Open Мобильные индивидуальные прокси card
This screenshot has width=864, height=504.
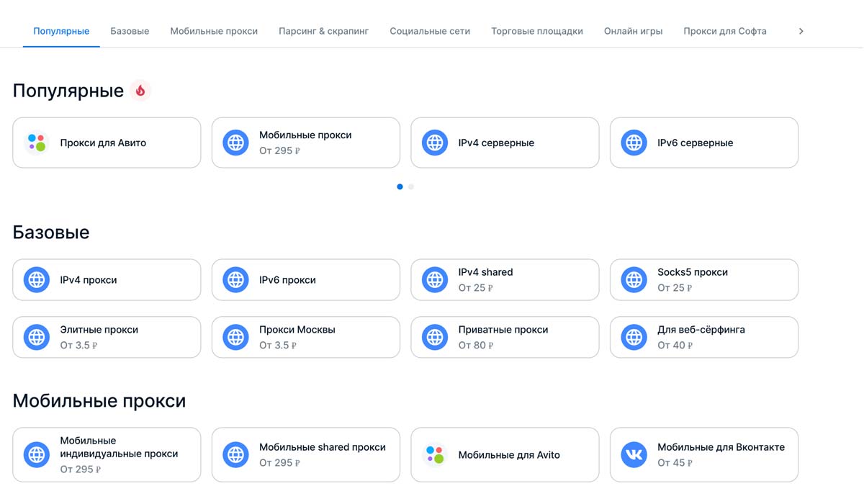[x=107, y=455]
